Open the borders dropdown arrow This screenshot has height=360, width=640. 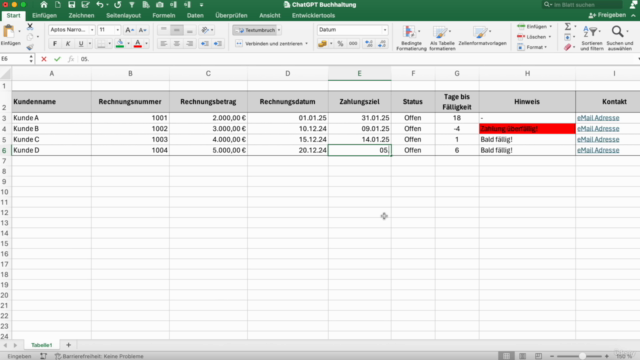tap(109, 44)
